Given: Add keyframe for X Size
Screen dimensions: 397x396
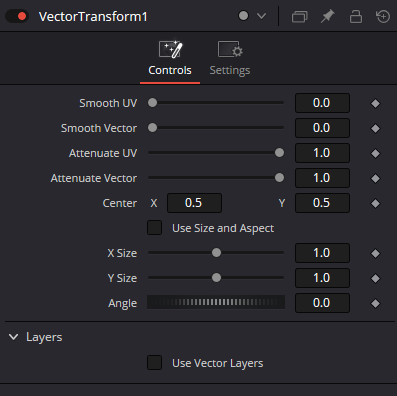Looking at the screenshot, I should click(375, 253).
